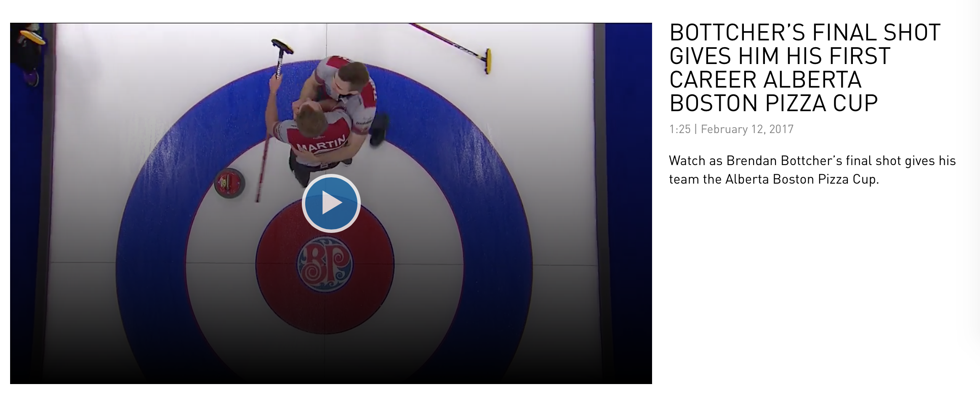The width and height of the screenshot is (980, 411).
Task: Play the Bottcher final shot video
Action: point(331,203)
